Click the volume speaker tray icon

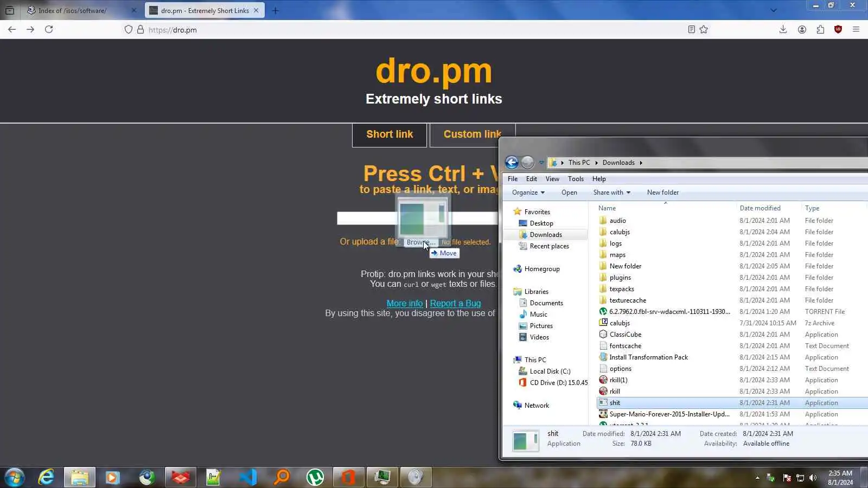pyautogui.click(x=813, y=478)
